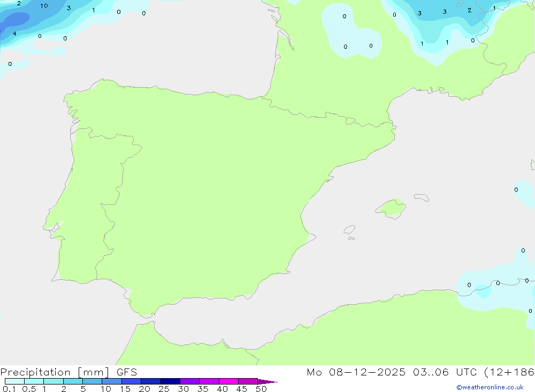Click the 'GFS' model label
The height and width of the screenshot is (392, 535).
click(127, 372)
